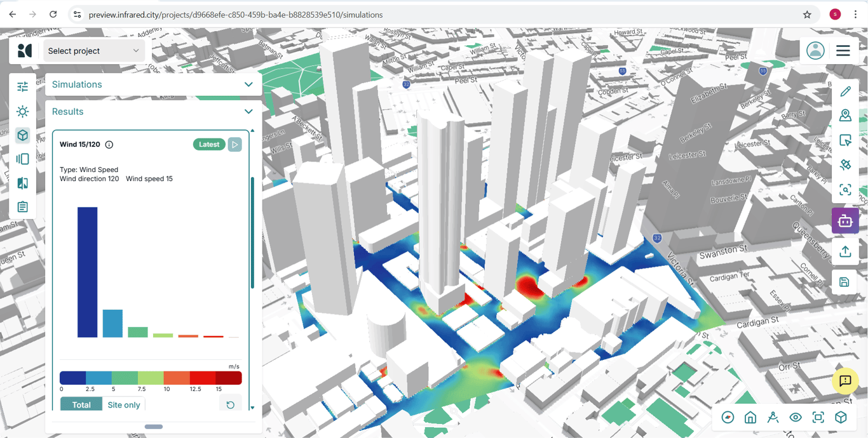Collapse the Simulations section chevron
868x438 pixels.
click(248, 84)
